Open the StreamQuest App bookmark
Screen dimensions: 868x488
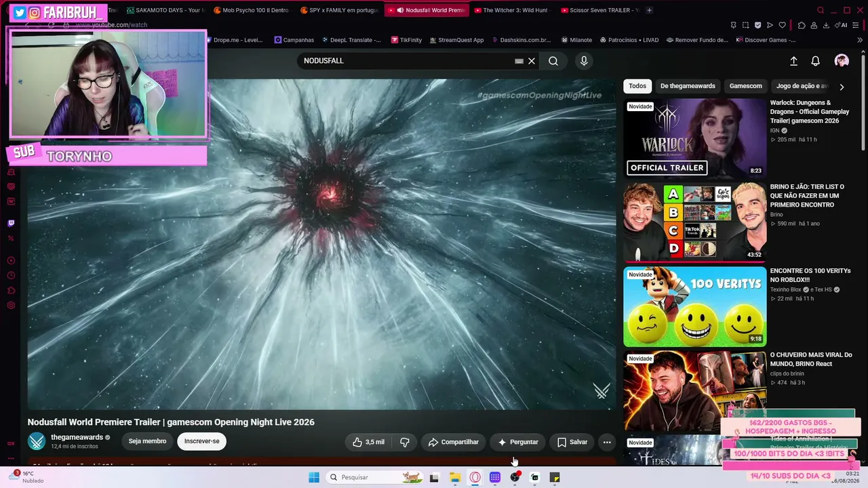[x=456, y=40]
